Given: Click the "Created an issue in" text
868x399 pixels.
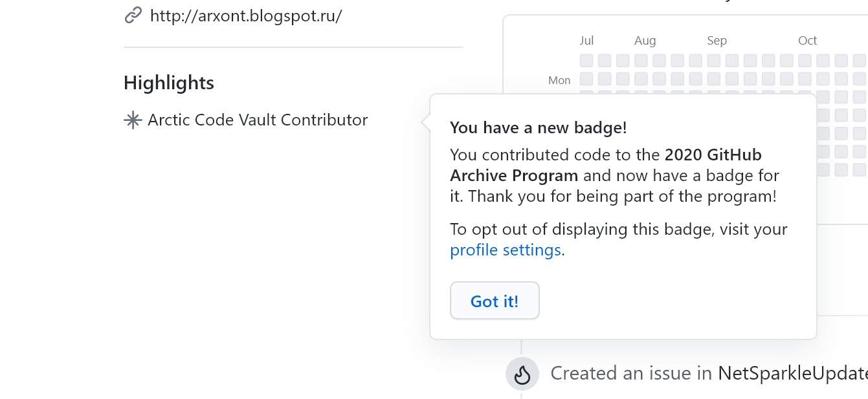Looking at the screenshot, I should click(631, 373).
